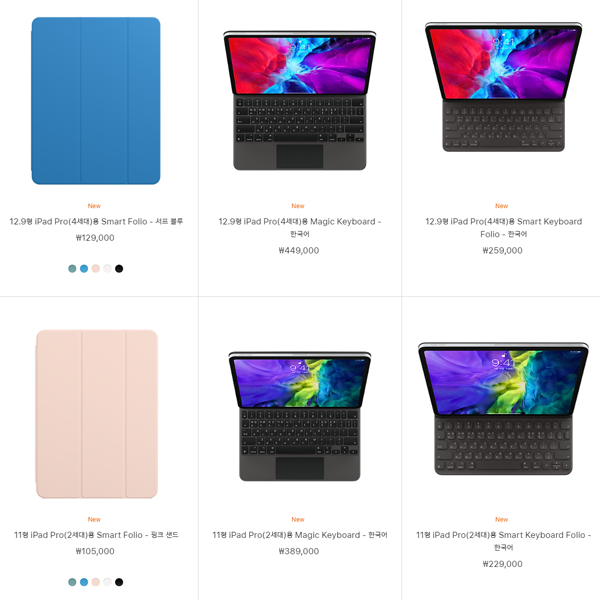The width and height of the screenshot is (600, 600).
Task: Open the pink 11 Smart Folio image
Action: coord(96,414)
